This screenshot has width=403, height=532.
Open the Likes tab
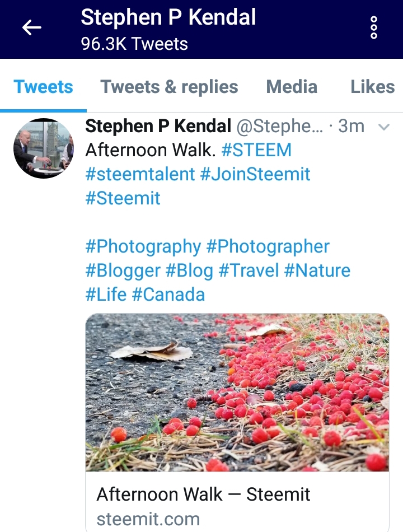coord(372,87)
